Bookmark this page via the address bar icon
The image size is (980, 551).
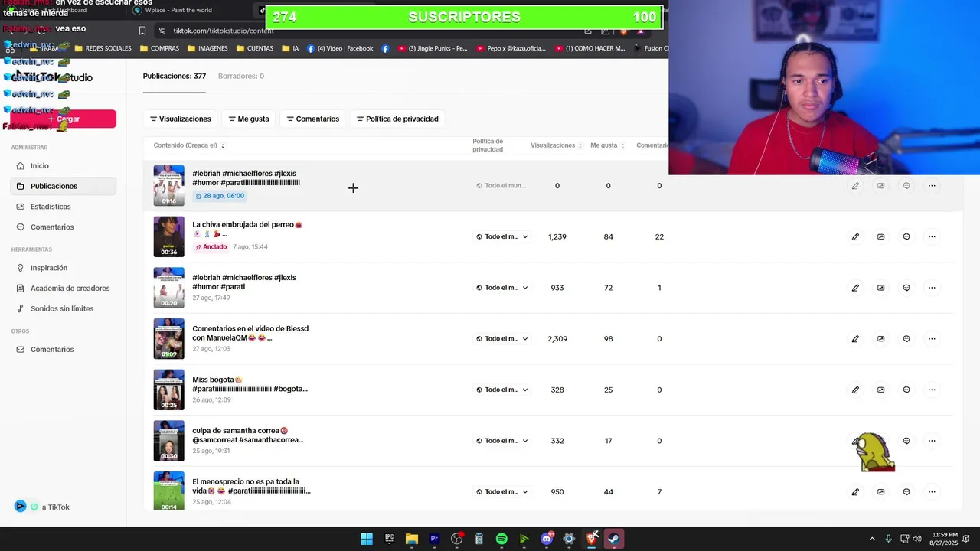pyautogui.click(x=142, y=31)
